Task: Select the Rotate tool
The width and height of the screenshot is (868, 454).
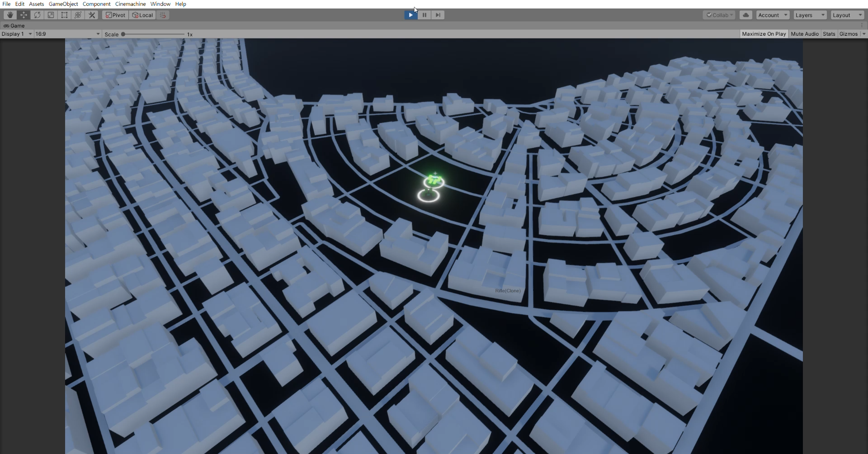Action: click(x=37, y=15)
